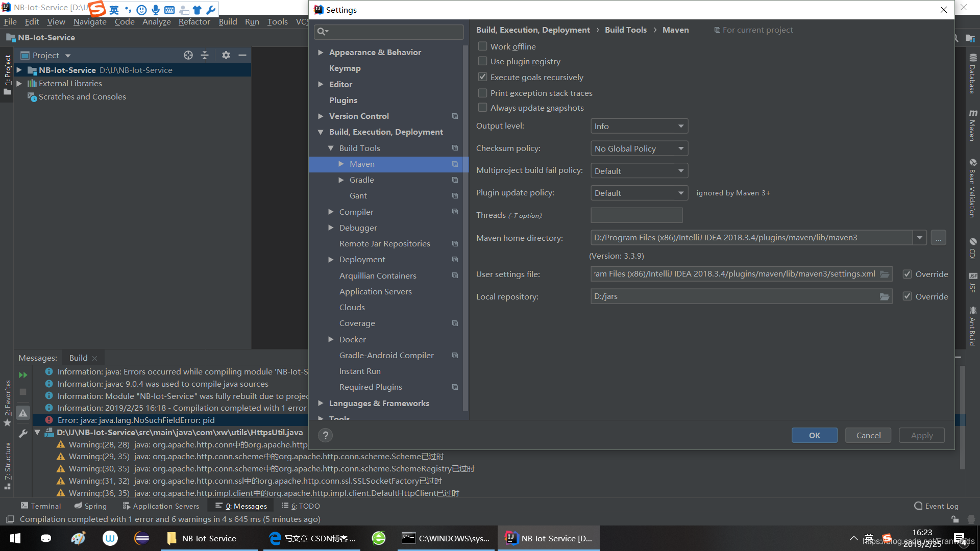Switch to the Terminal tool tab
Screen dimensions: 980x551
click(41, 506)
